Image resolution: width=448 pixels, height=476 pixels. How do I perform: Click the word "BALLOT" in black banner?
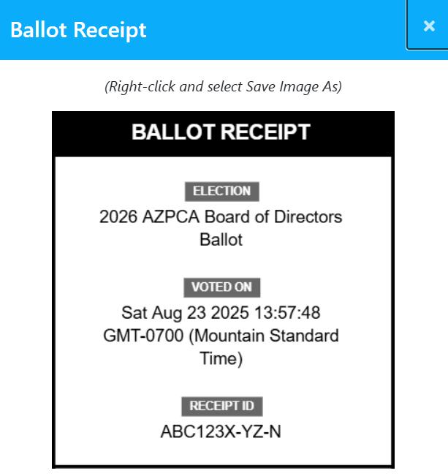[x=173, y=133]
